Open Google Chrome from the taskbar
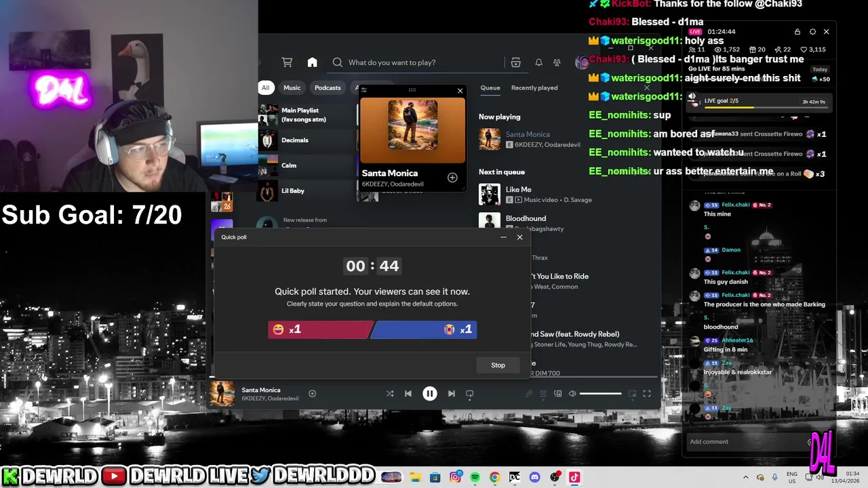Viewport: 868px width, 488px height. [494, 477]
